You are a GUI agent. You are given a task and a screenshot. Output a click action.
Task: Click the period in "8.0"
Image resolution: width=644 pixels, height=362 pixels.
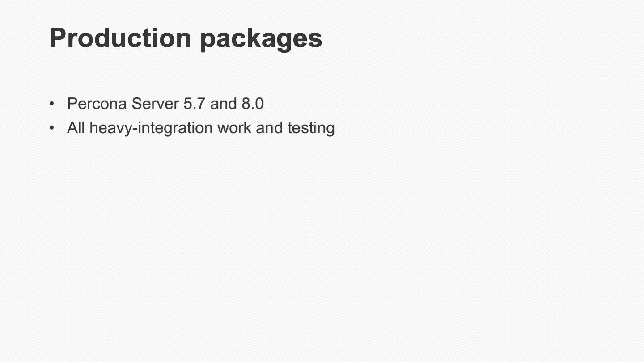tap(252, 109)
